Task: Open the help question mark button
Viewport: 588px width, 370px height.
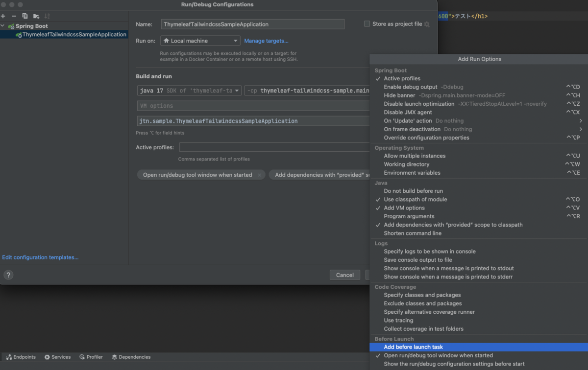Action: (8, 275)
